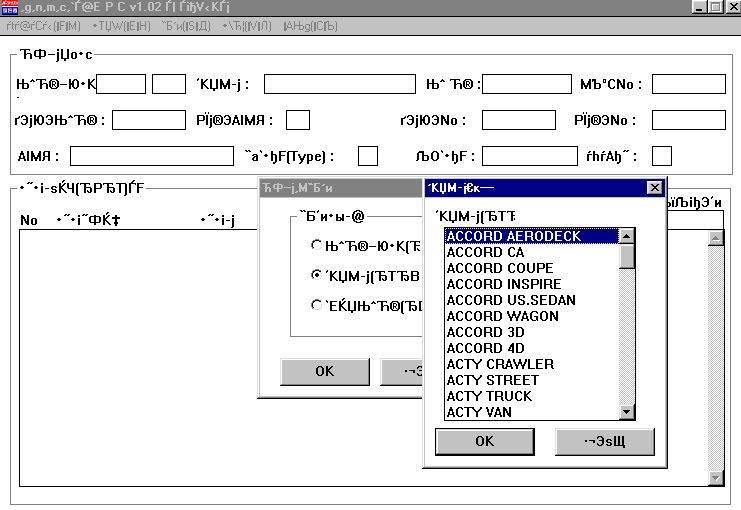Select ACCORD 3D in the list
This screenshot has height=510, width=741.
click(x=532, y=333)
